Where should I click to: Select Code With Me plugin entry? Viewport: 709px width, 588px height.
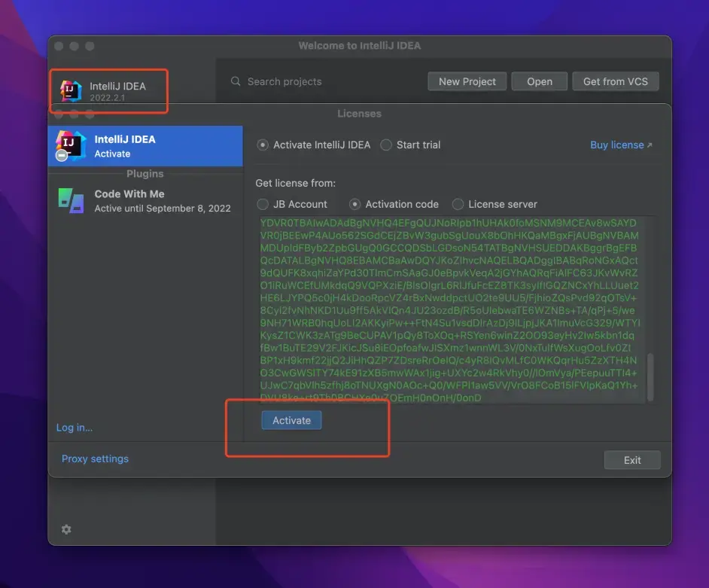[x=145, y=201]
